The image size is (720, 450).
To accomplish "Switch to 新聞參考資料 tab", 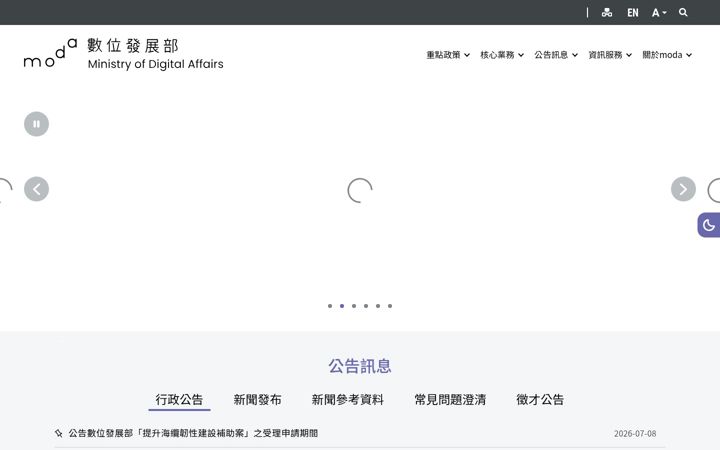I will (x=348, y=400).
